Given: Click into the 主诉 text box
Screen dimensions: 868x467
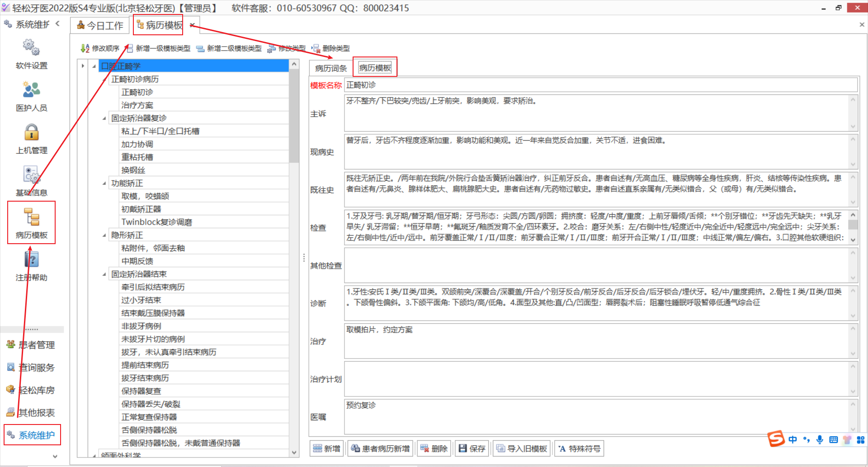Looking at the screenshot, I should click(597, 113).
